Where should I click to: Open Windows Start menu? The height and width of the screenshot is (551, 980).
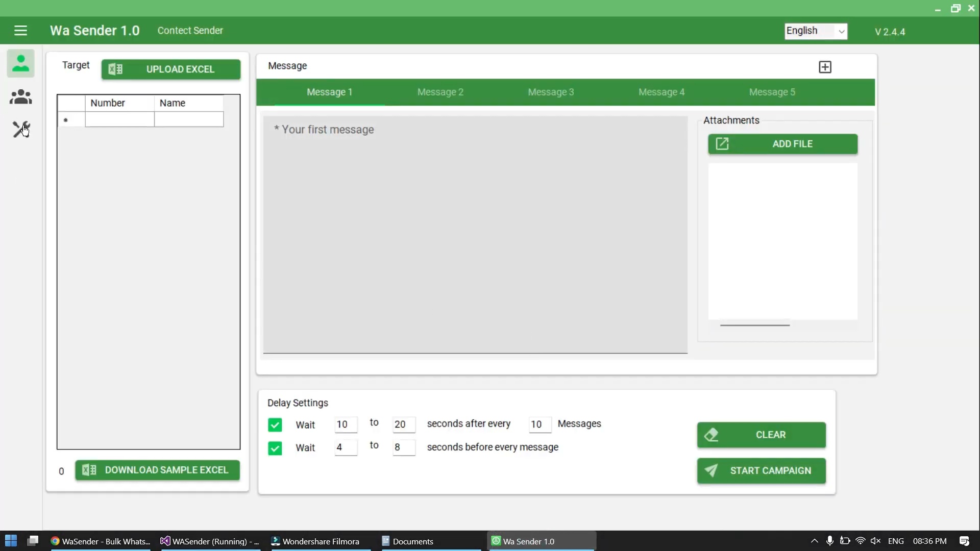point(11,541)
